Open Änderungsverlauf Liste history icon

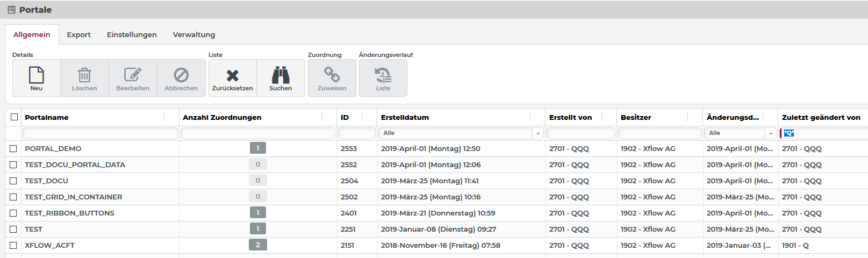(x=383, y=75)
